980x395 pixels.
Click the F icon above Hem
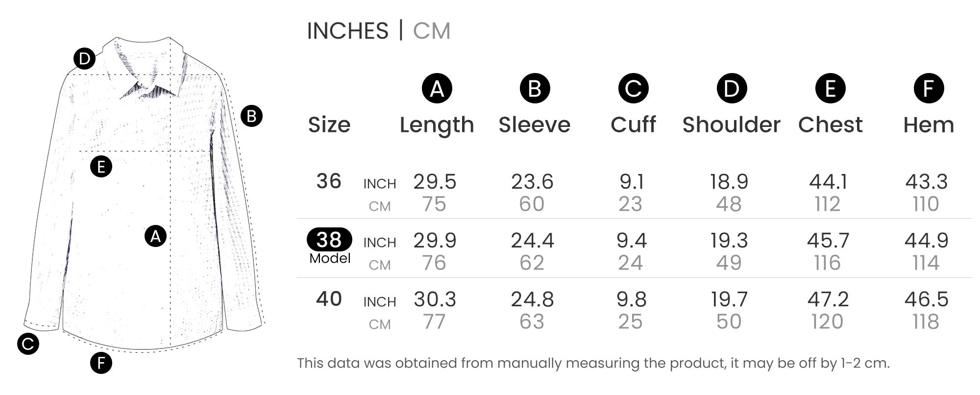pyautogui.click(x=929, y=89)
